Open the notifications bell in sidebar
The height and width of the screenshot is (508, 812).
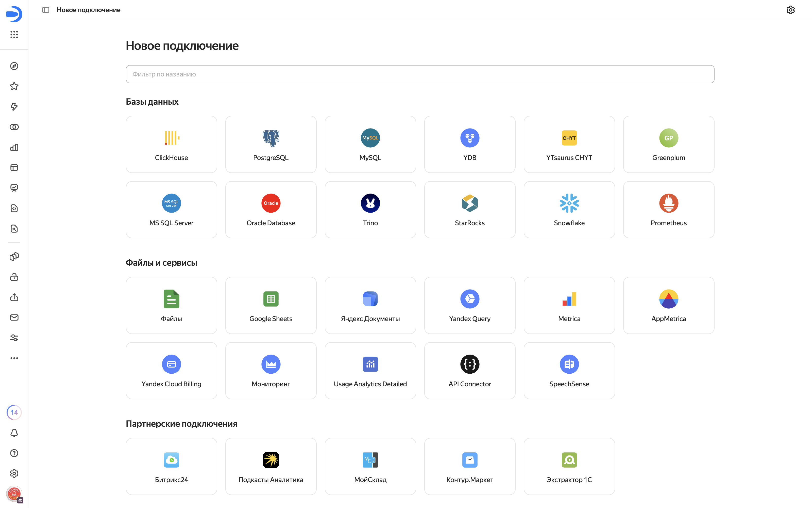(x=14, y=433)
